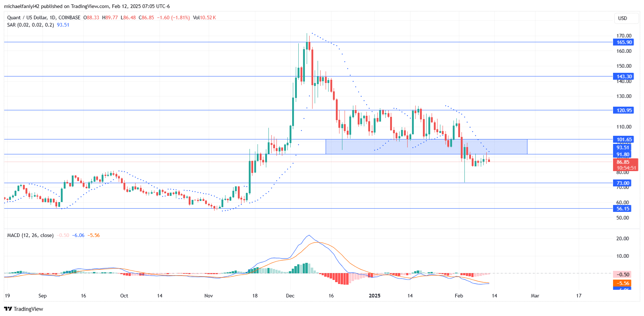
Task: Click the -5.56 MACD signal value label
Action: click(623, 283)
